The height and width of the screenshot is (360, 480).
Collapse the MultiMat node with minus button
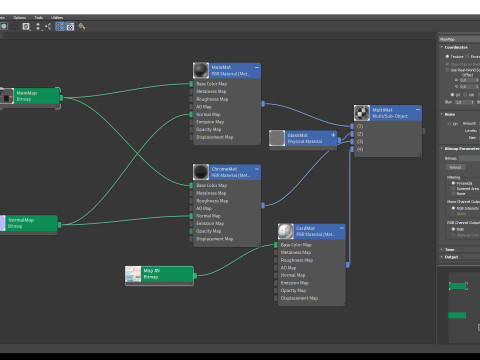click(x=418, y=109)
